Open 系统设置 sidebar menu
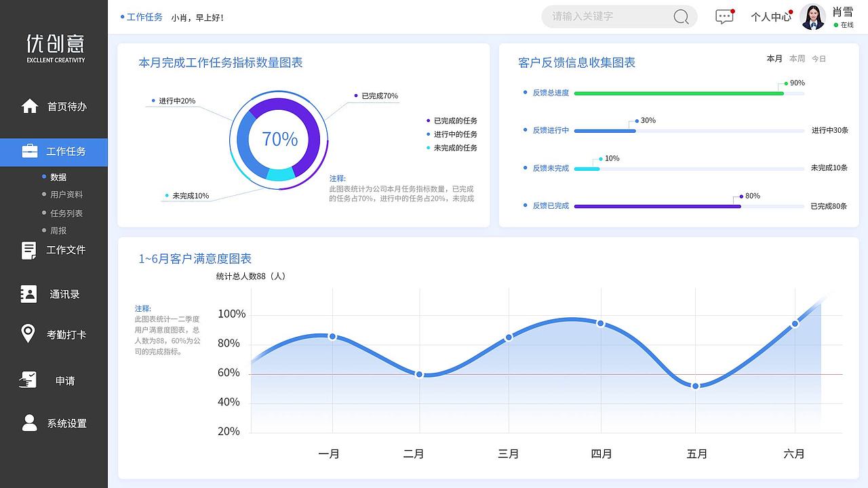This screenshot has height=488, width=868. pyautogui.click(x=67, y=424)
